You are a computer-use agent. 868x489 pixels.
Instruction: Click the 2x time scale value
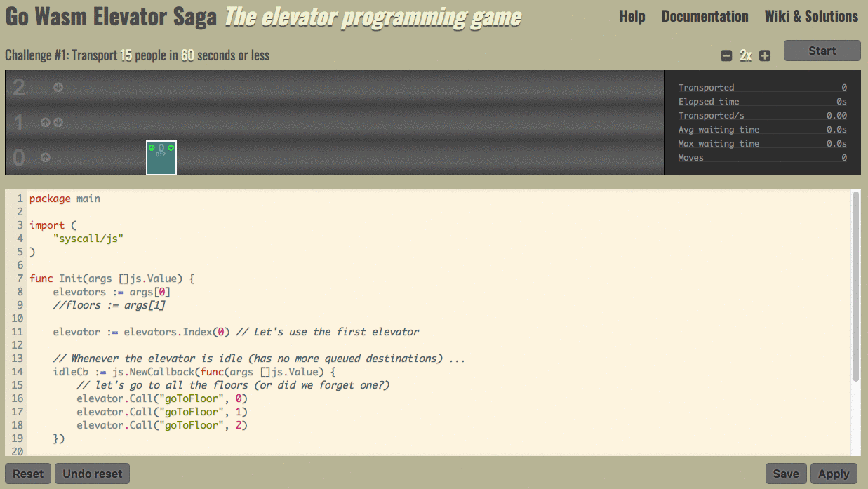tap(745, 55)
